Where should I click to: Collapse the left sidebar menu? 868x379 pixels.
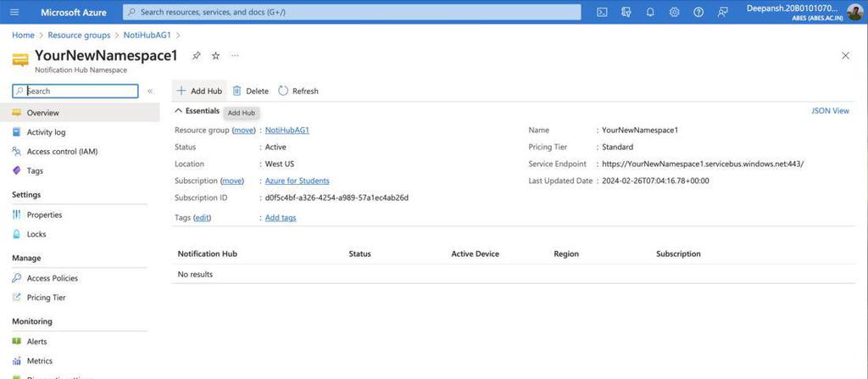tap(150, 92)
